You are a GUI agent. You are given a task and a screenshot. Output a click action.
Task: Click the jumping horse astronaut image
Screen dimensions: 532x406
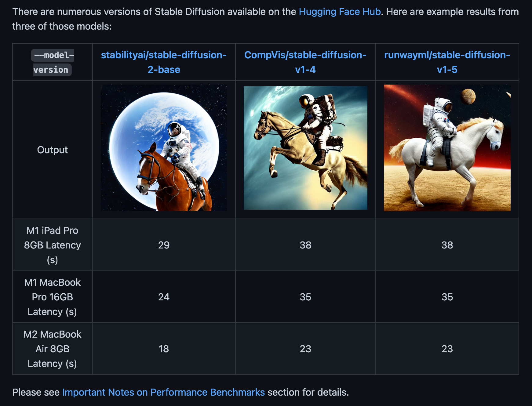pyautogui.click(x=305, y=148)
